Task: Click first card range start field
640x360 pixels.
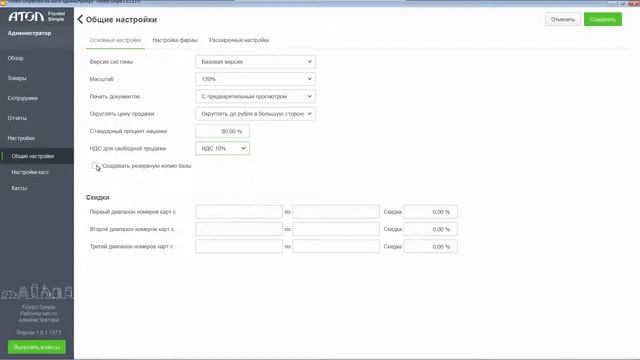Action: 239,212
